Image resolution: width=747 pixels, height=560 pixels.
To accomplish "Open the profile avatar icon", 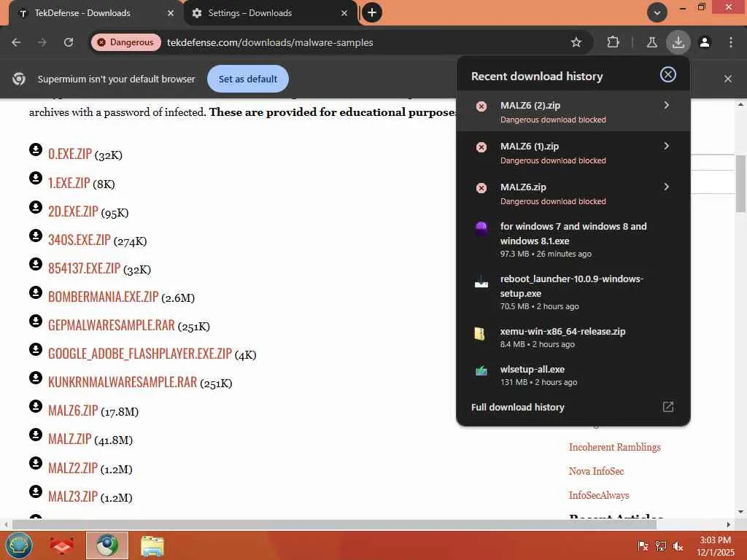I will click(x=705, y=42).
